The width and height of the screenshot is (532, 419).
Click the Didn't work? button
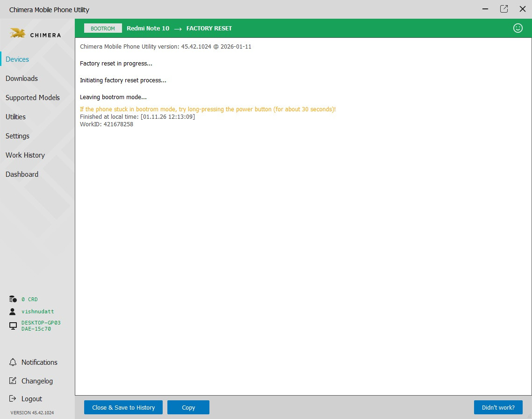[498, 407]
